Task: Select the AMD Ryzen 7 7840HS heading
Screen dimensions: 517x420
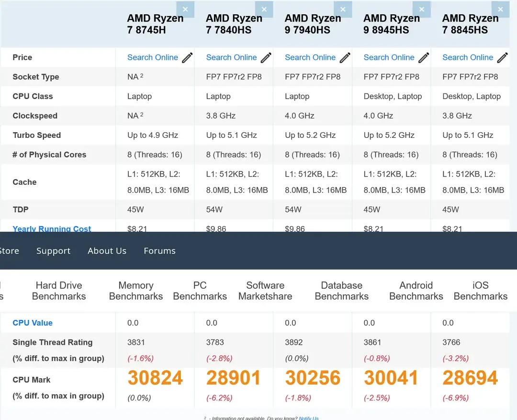Action: point(234,24)
